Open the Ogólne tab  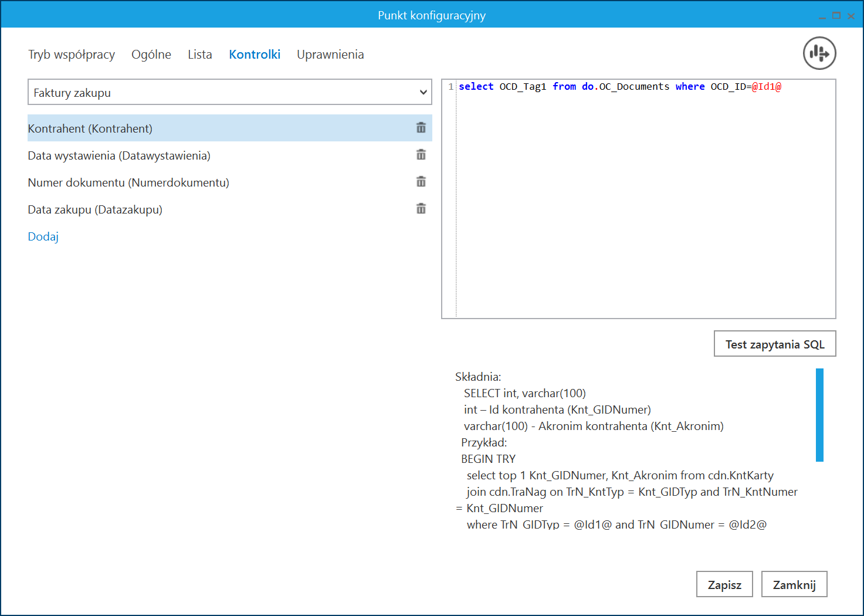(x=151, y=55)
